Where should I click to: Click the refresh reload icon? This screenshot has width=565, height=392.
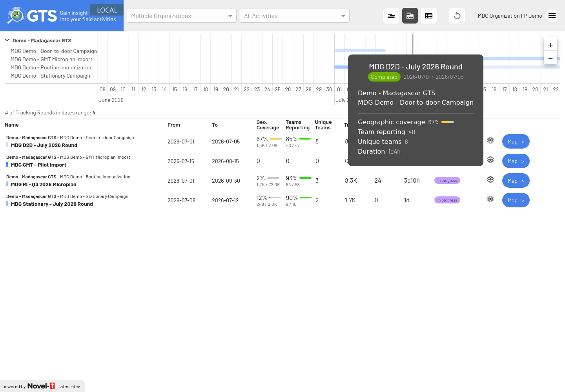coord(457,16)
